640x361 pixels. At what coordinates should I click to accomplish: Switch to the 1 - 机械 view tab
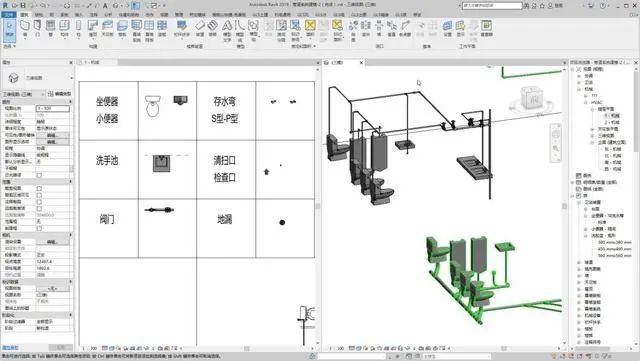pos(91,62)
